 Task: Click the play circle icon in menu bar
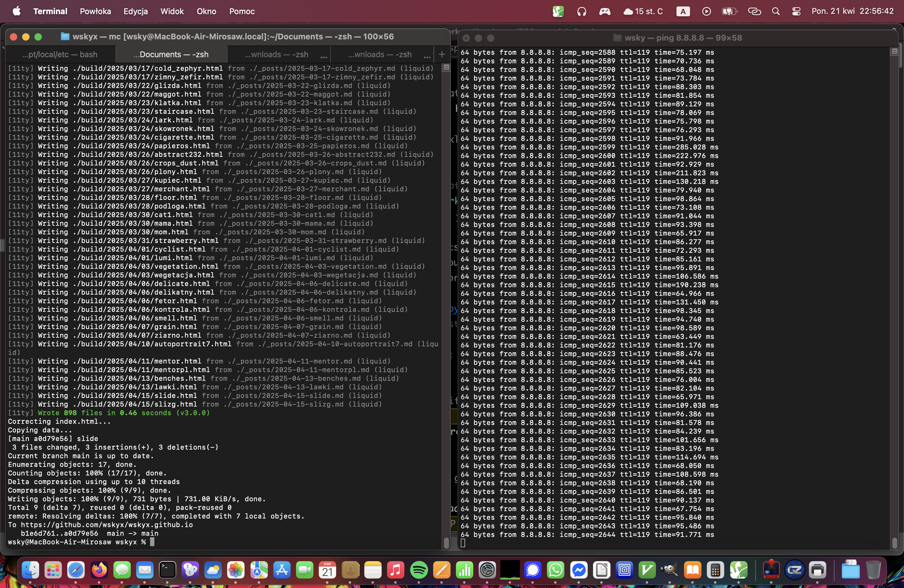(x=706, y=11)
